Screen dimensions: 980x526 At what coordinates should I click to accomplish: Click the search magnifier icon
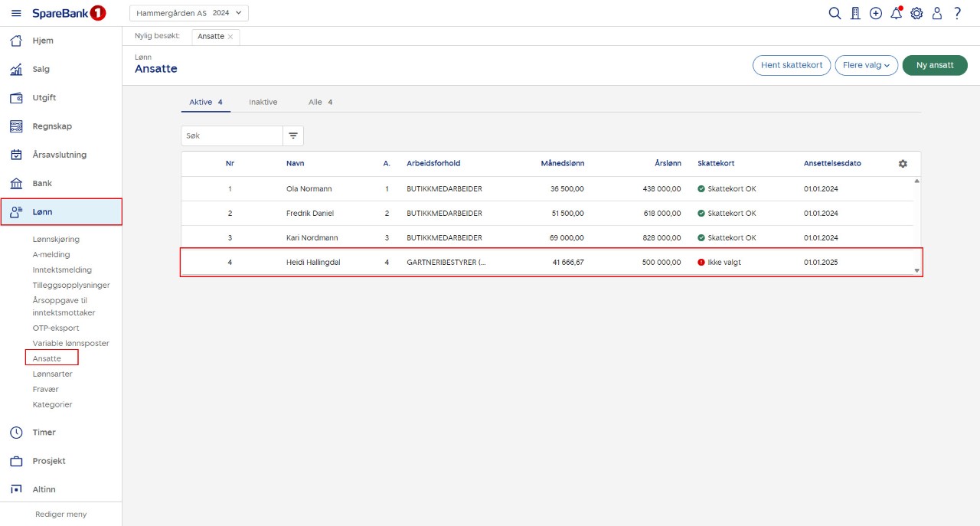pos(835,13)
